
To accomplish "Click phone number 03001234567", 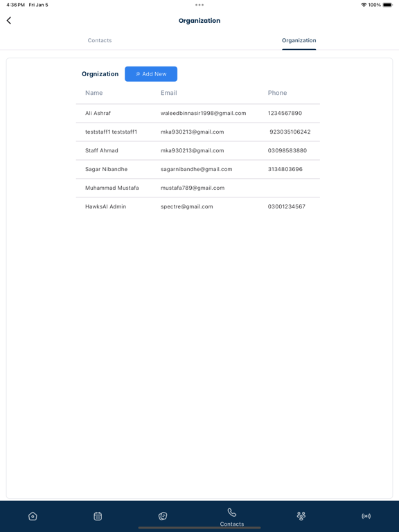I will [286, 206].
